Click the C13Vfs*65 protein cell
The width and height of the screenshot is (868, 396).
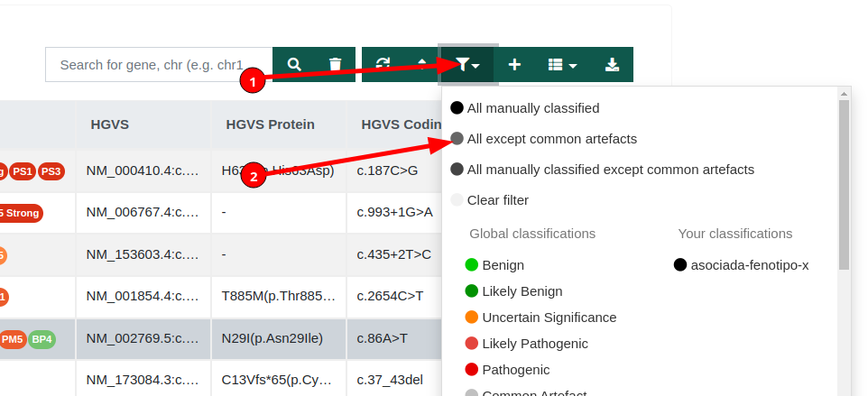(x=279, y=380)
